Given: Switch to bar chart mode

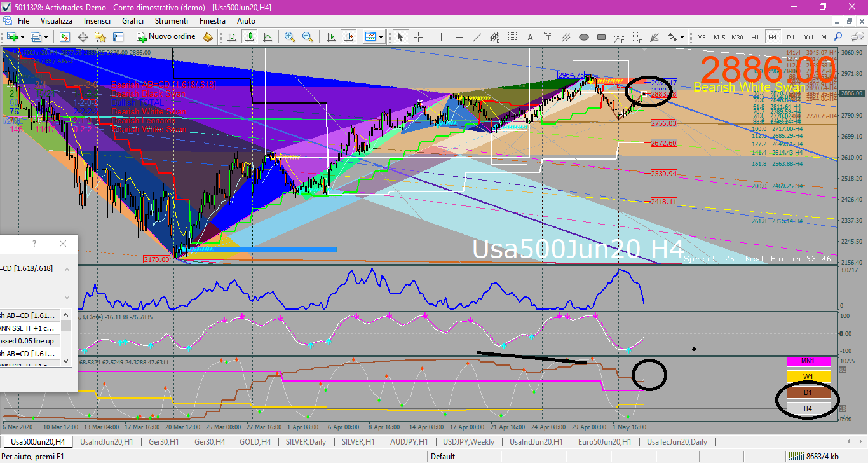Looking at the screenshot, I should pyautogui.click(x=232, y=37).
